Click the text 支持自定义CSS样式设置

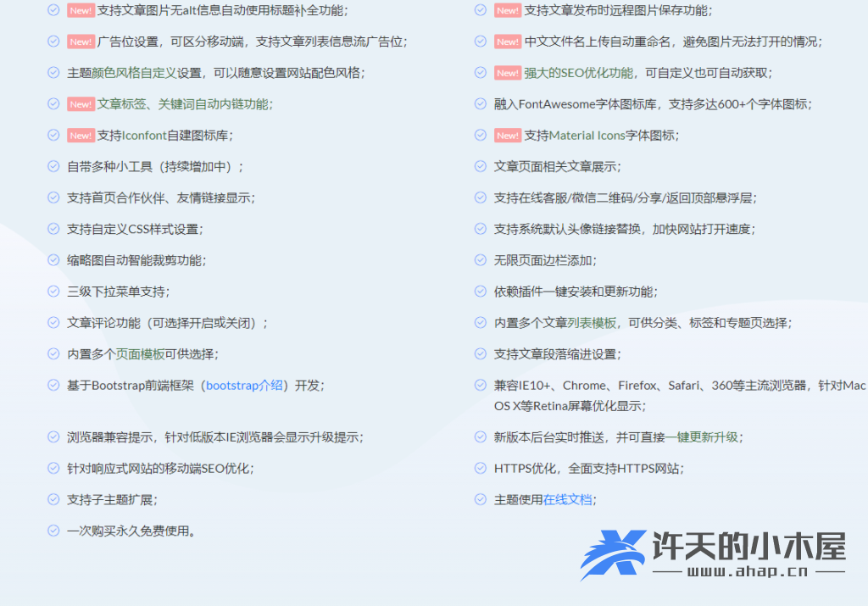click(x=133, y=229)
